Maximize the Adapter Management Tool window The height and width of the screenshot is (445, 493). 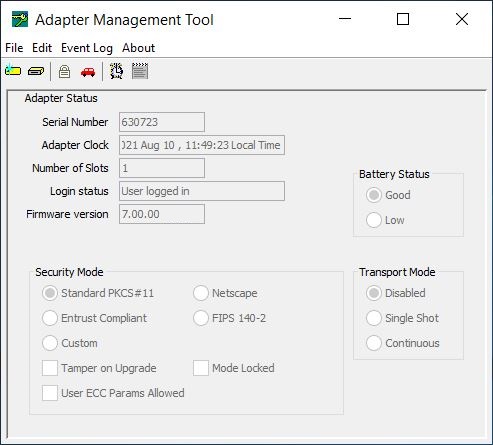[403, 19]
